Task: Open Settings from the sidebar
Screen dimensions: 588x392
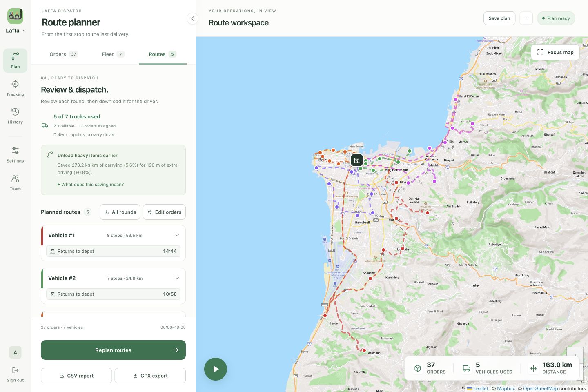Action: (x=15, y=155)
